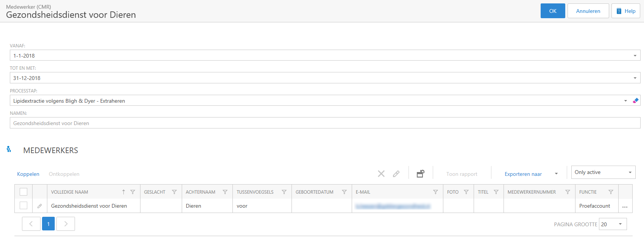
Task: Expand the Exporteren naar arrow menu
Action: (x=556, y=174)
